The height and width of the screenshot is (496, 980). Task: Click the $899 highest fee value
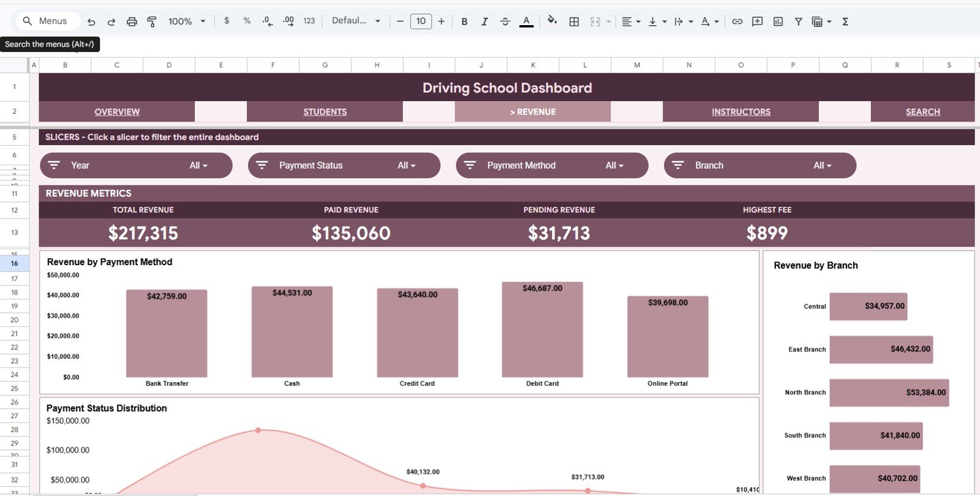(767, 233)
